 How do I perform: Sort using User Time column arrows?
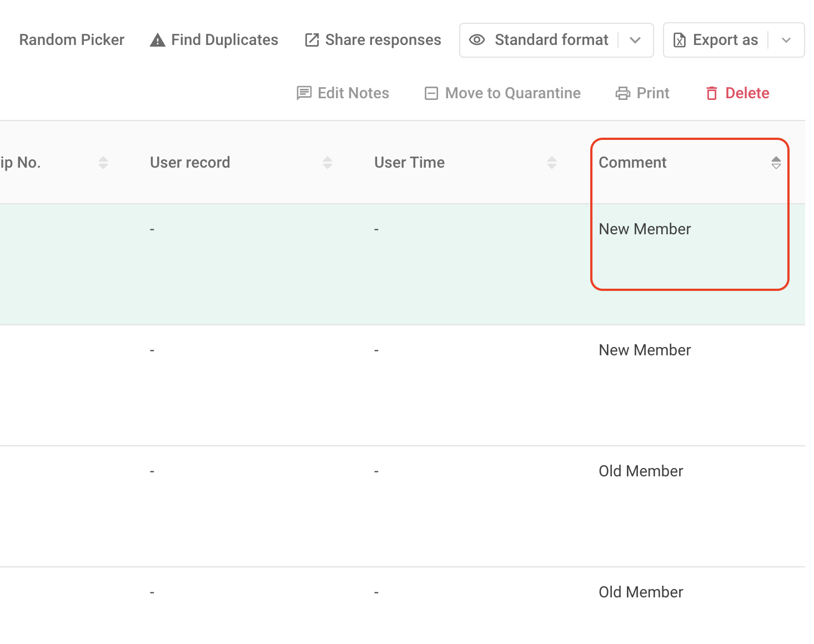(x=552, y=163)
